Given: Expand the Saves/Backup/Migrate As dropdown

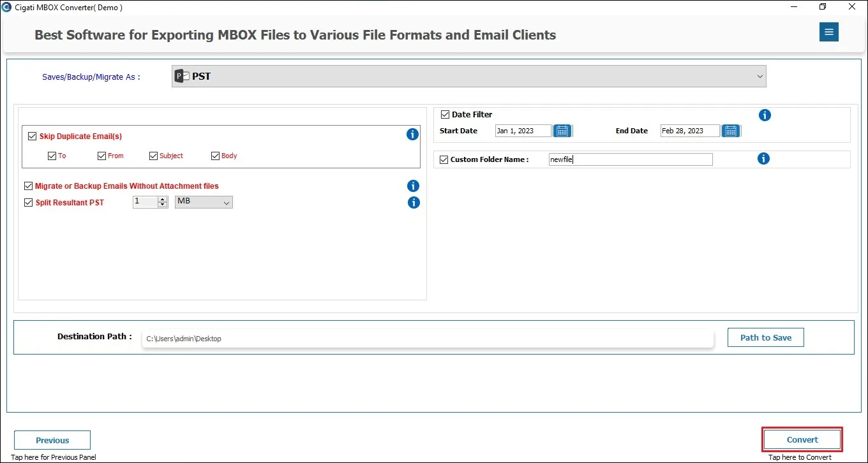Looking at the screenshot, I should [468, 76].
